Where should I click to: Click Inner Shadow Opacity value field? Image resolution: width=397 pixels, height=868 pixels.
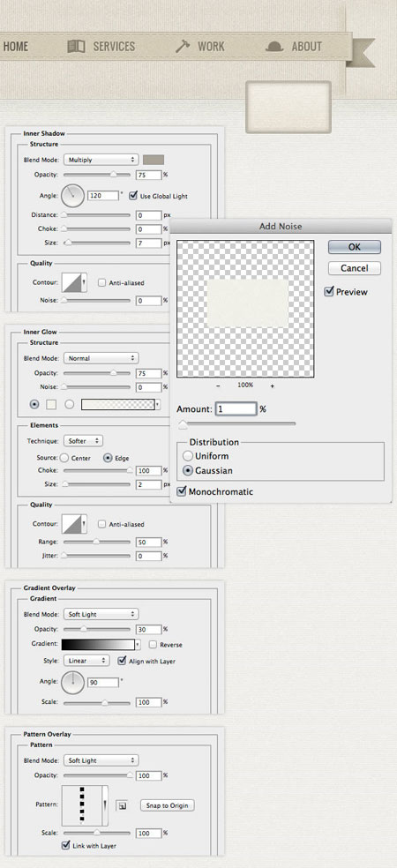pyautogui.click(x=148, y=175)
